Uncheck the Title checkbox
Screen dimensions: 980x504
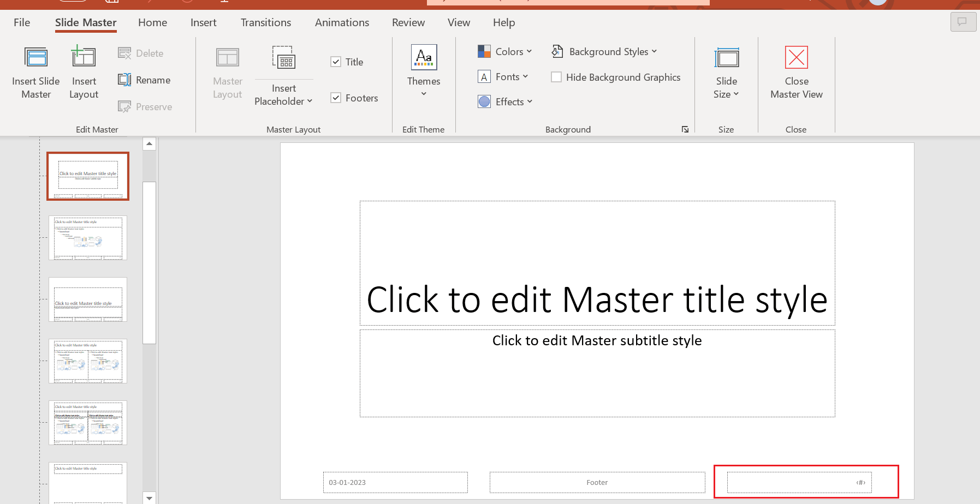(336, 62)
